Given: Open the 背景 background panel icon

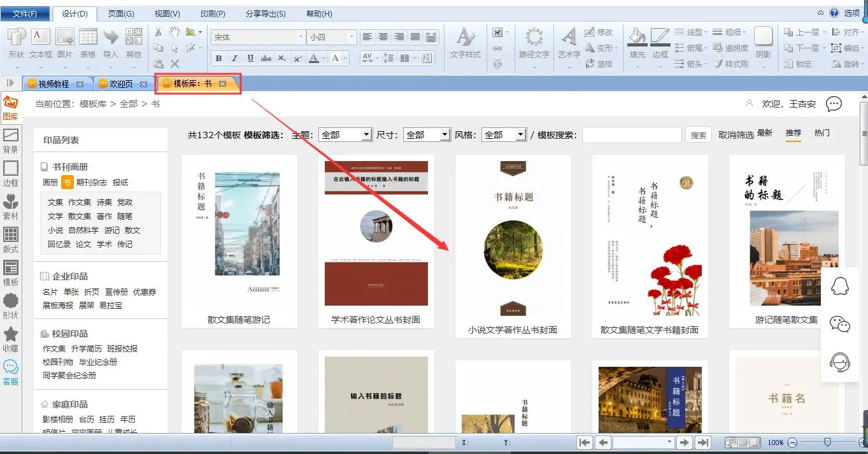Looking at the screenshot, I should pos(11,140).
